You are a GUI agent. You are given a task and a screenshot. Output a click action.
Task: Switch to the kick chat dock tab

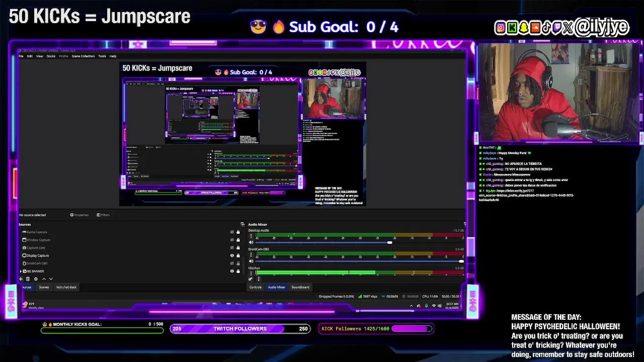coord(66,287)
